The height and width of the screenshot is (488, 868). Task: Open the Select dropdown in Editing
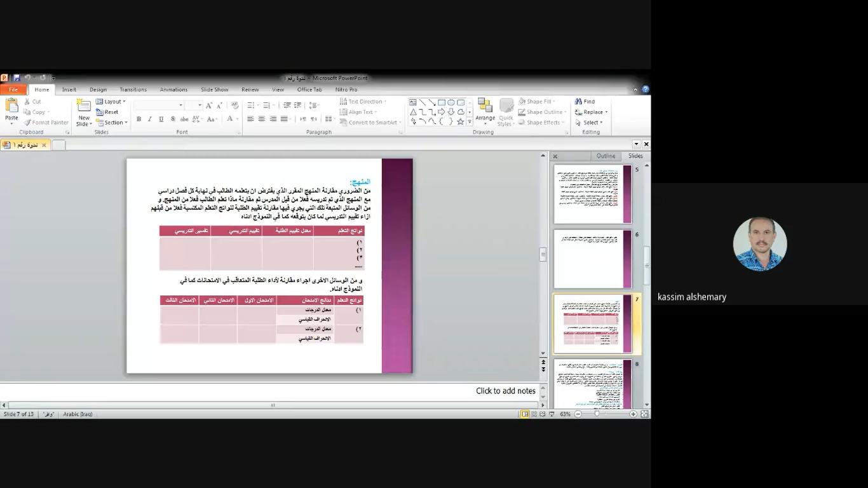click(x=589, y=123)
